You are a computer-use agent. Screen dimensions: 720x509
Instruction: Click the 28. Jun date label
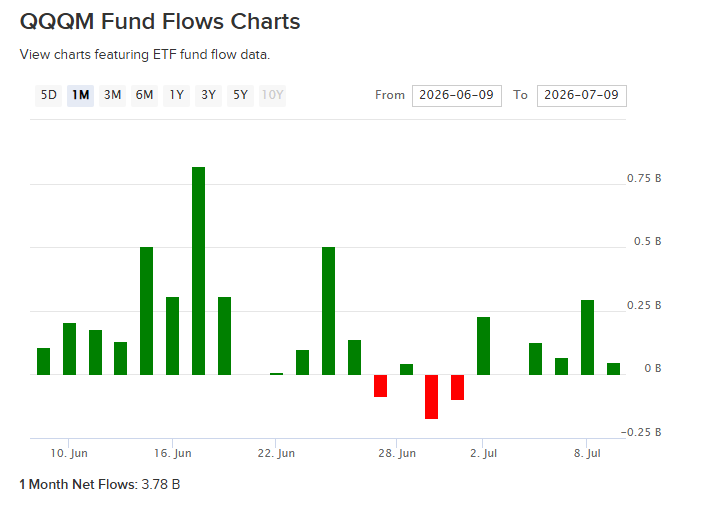[397, 453]
